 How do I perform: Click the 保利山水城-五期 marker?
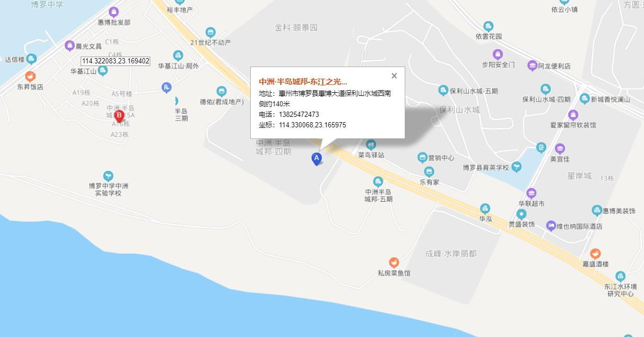(443, 90)
